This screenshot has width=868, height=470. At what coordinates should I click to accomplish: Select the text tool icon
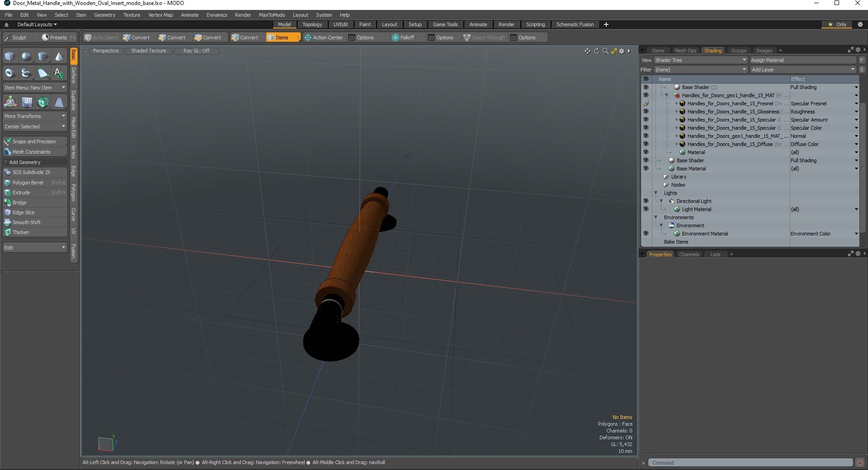point(59,73)
